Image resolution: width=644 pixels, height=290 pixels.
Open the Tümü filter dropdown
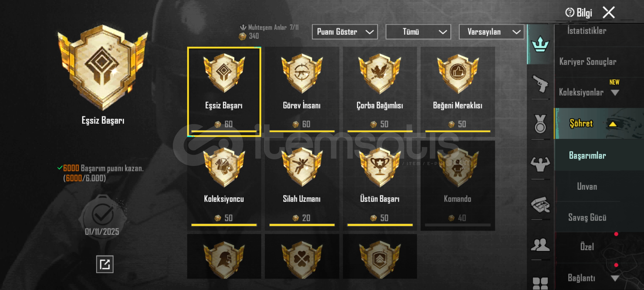(418, 32)
